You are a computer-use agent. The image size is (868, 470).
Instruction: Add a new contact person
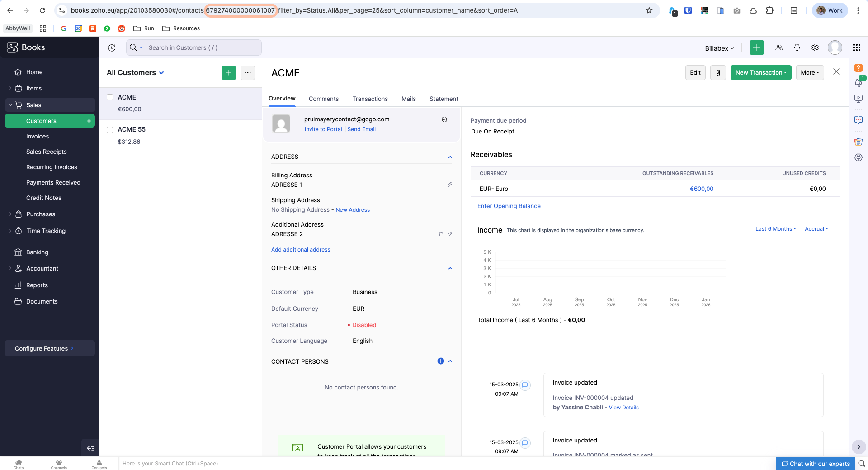(441, 361)
